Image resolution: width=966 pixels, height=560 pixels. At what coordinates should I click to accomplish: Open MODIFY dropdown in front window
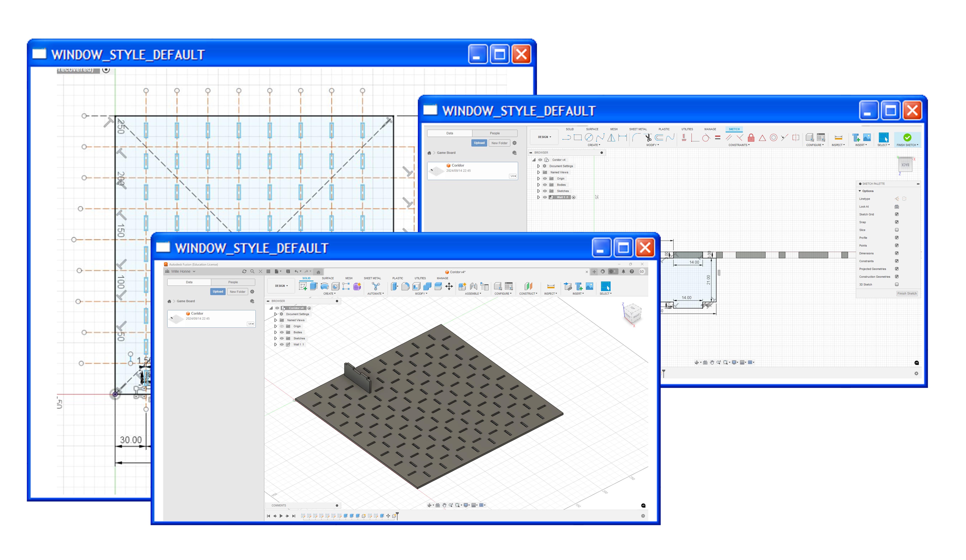point(421,294)
